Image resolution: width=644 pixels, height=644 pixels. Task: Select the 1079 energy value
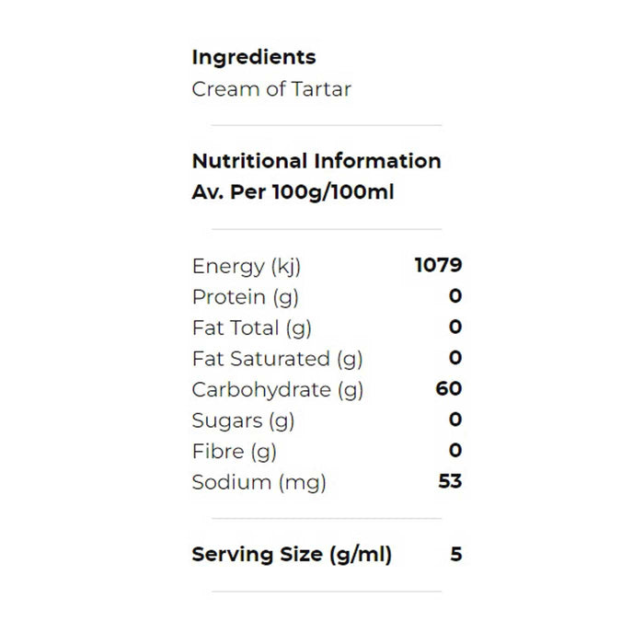coord(438,266)
